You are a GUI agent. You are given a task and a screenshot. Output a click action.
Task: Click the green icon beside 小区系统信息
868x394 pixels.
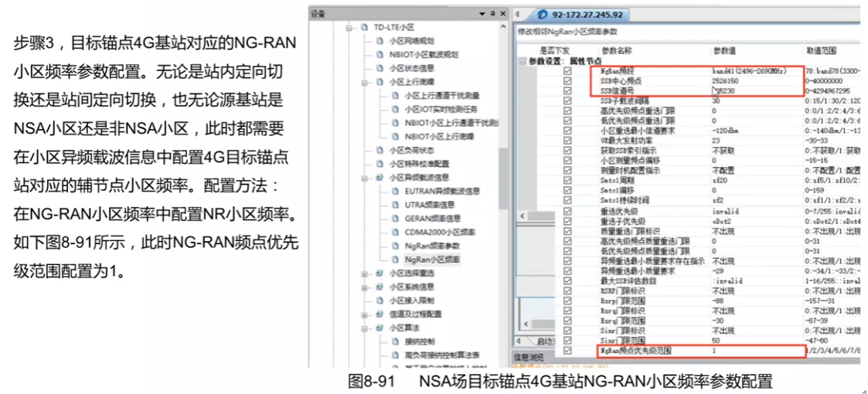click(380, 287)
